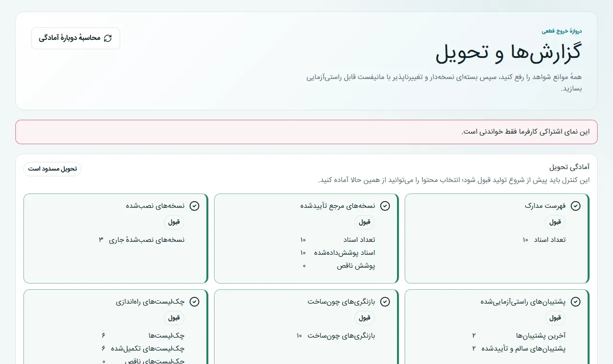The width and height of the screenshot is (613, 364).
Task: Click قبول badge in نسخه‌های مرجع تأییدشده card
Action: 364,222
